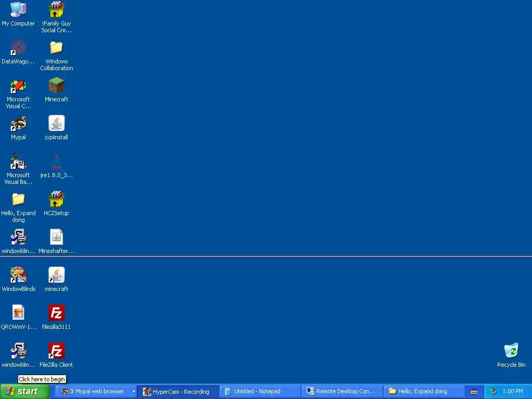
Task: Open the Start menu
Action: coord(25,392)
